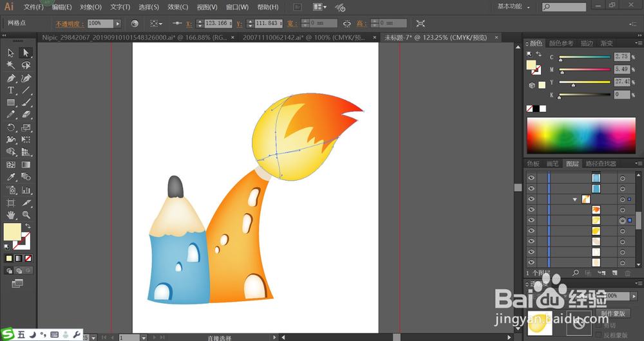Toggle eye of bottom visible layer row
The width and height of the screenshot is (644, 341).
click(x=531, y=263)
